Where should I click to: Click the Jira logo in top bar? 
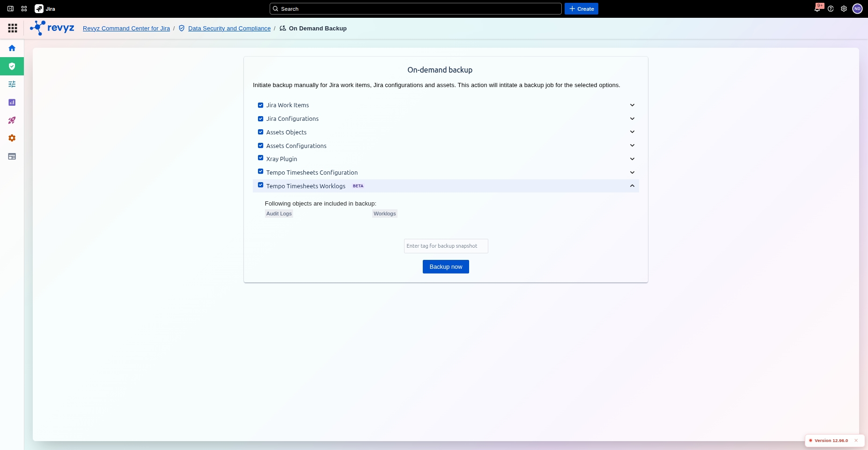coord(45,9)
